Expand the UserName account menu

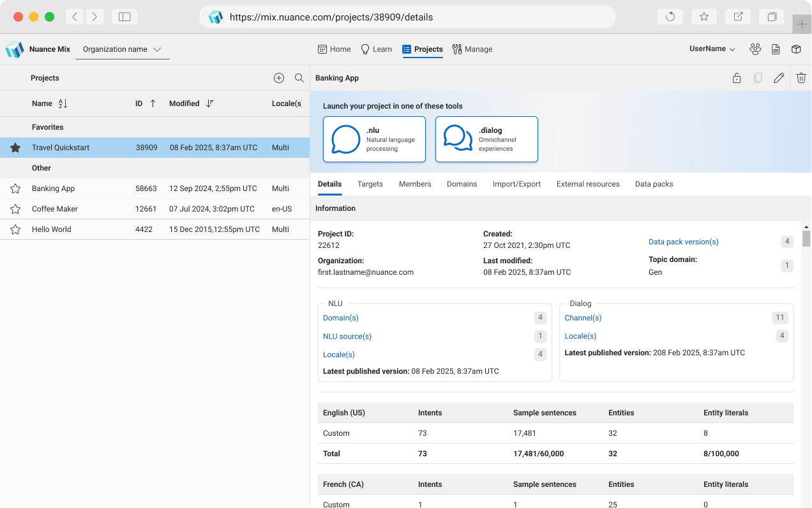pyautogui.click(x=712, y=49)
